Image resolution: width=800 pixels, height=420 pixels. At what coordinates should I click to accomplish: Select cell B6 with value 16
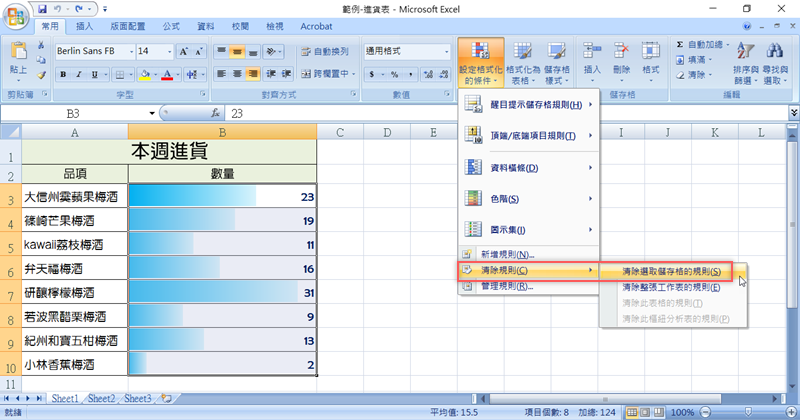(x=222, y=269)
